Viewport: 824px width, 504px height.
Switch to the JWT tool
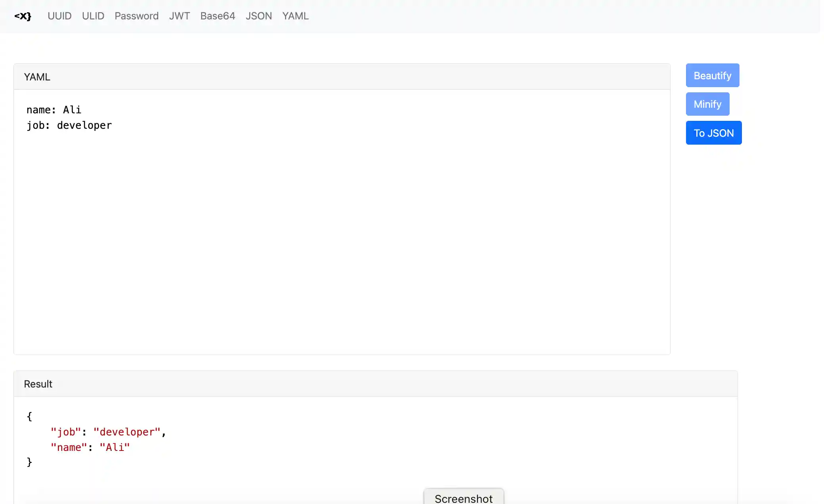pyautogui.click(x=179, y=16)
